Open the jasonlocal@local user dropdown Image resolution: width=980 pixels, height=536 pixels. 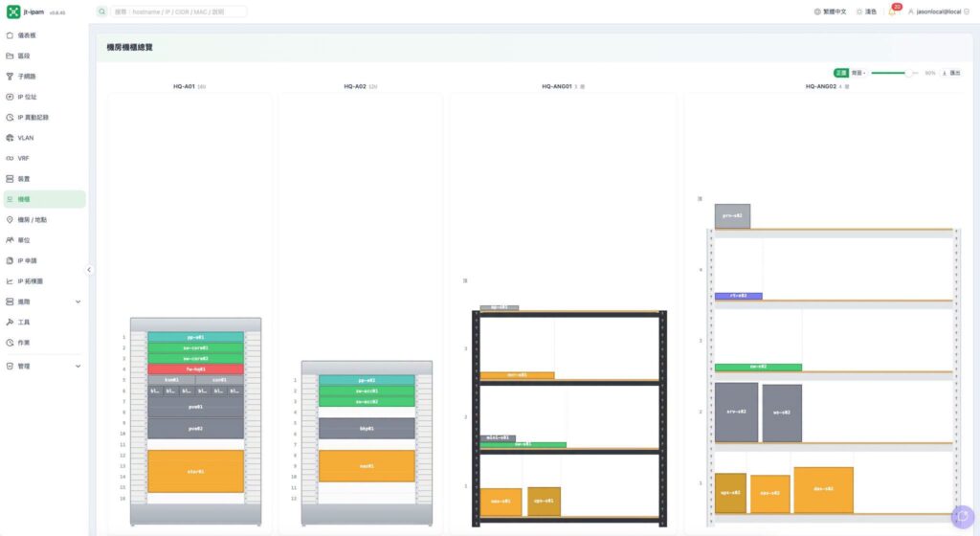pos(938,11)
